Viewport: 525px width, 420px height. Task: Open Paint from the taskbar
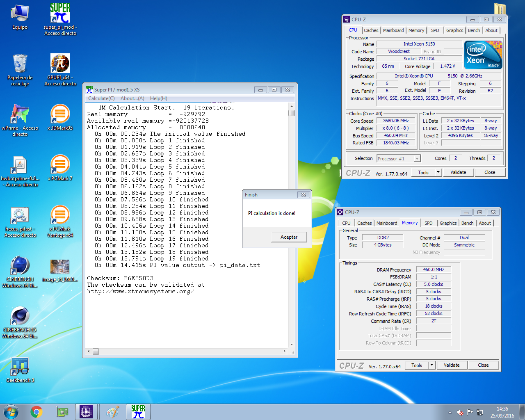tap(112, 412)
